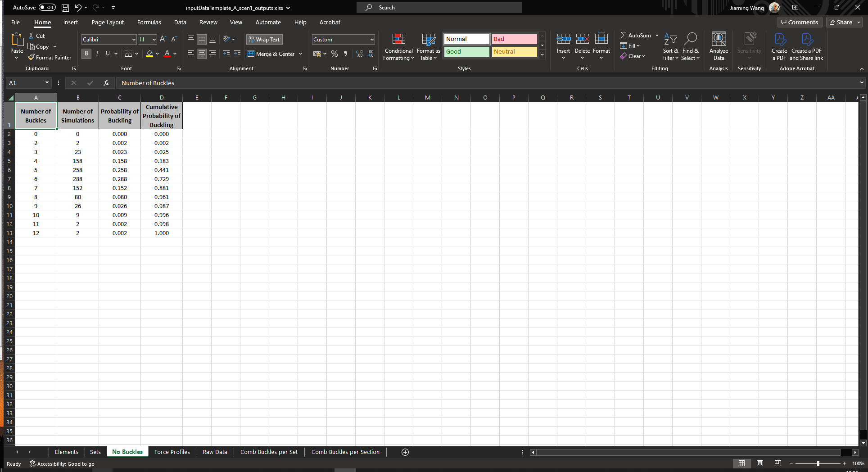Open the Force Profiles sheet tab
This screenshot has height=472, width=868.
(x=172, y=452)
